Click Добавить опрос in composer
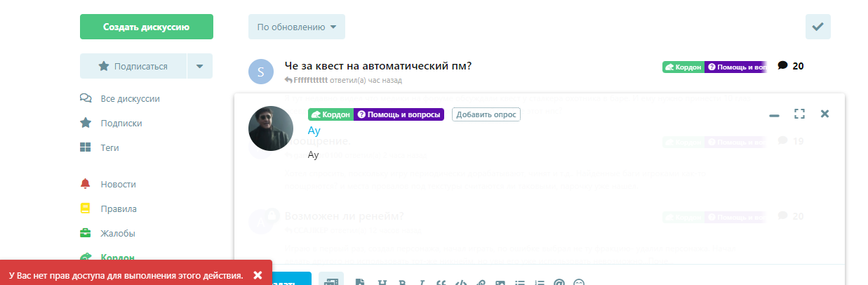This screenshot has width=868, height=285. (486, 114)
